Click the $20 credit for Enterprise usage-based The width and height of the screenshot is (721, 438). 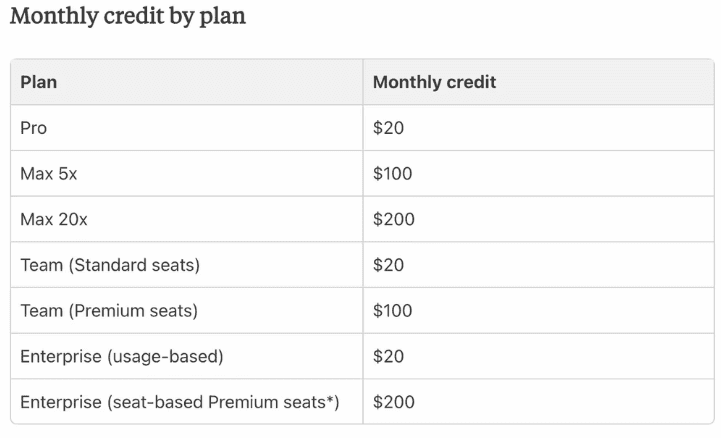[x=388, y=357]
